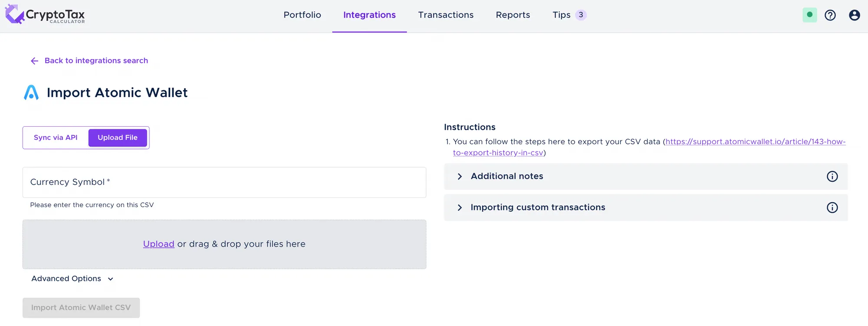
Task: Open the user account profile icon
Action: (855, 15)
